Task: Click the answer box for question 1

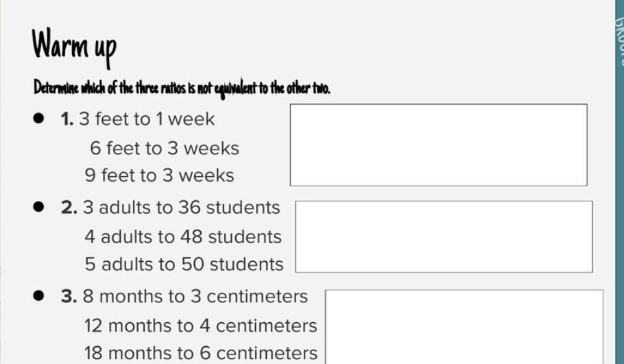Action: point(439,145)
